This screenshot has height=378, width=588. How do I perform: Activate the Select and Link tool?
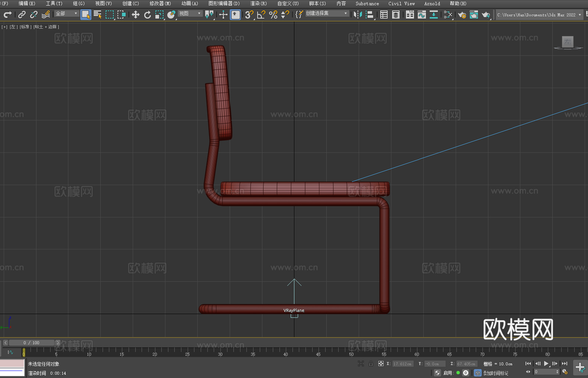[x=22, y=14]
